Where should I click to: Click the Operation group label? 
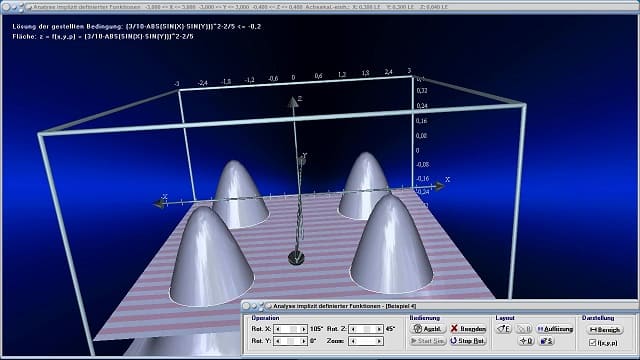click(265, 318)
